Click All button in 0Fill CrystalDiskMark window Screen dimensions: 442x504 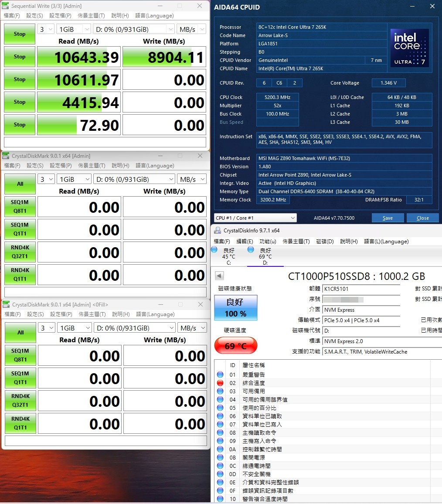pyautogui.click(x=20, y=332)
